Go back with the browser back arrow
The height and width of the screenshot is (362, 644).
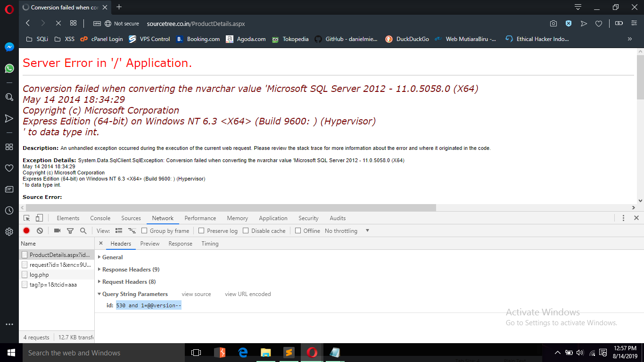pos(28,23)
